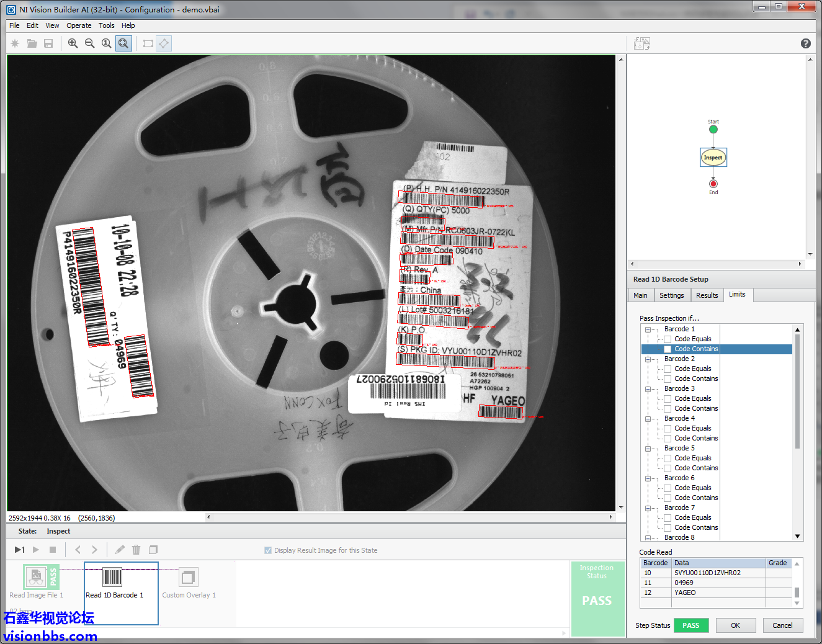Click the image horizontal scrollbar track
Viewport: 822px width, 644px height.
[x=409, y=517]
